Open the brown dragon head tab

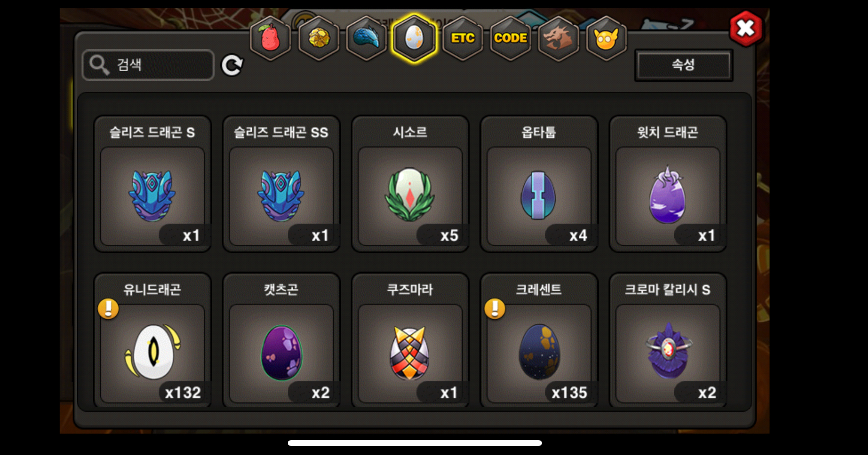[558, 38]
